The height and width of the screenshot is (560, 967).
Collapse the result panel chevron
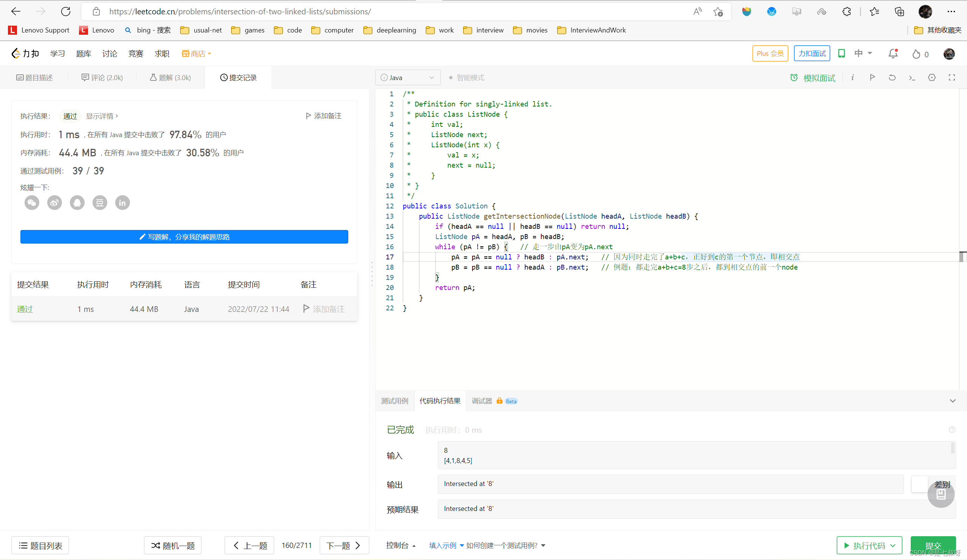[x=952, y=401]
